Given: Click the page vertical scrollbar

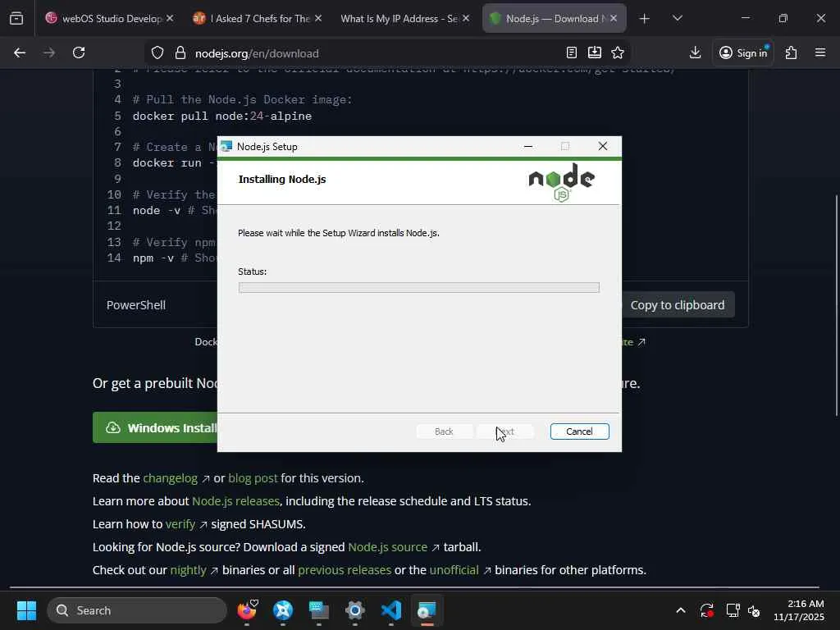Looking at the screenshot, I should point(837,305).
